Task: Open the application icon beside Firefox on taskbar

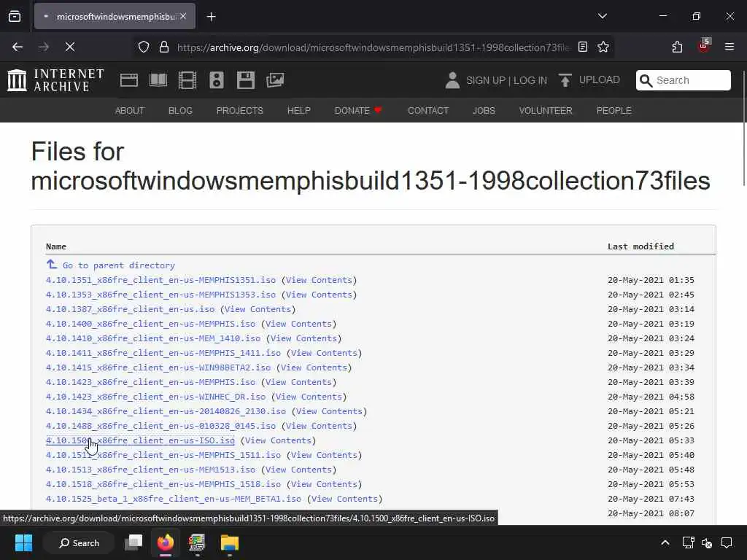Action: click(x=197, y=542)
